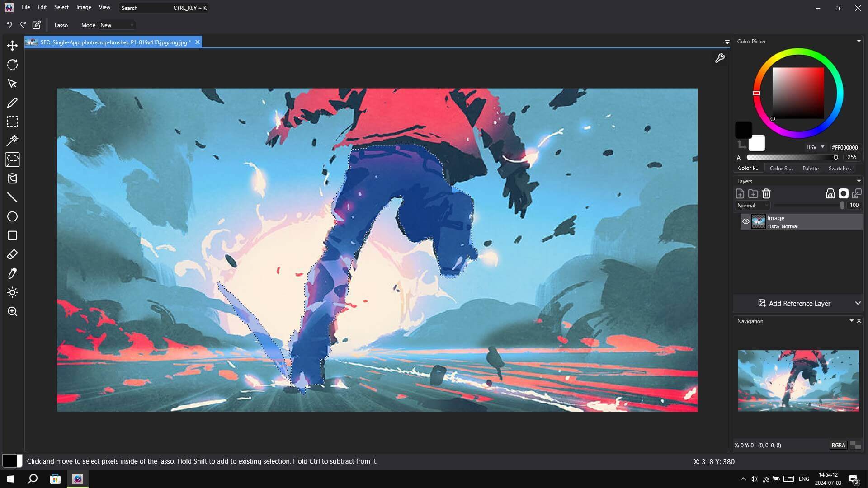Screen dimensions: 868x488
Task: Open the document tabs list menu
Action: pyautogui.click(x=727, y=42)
